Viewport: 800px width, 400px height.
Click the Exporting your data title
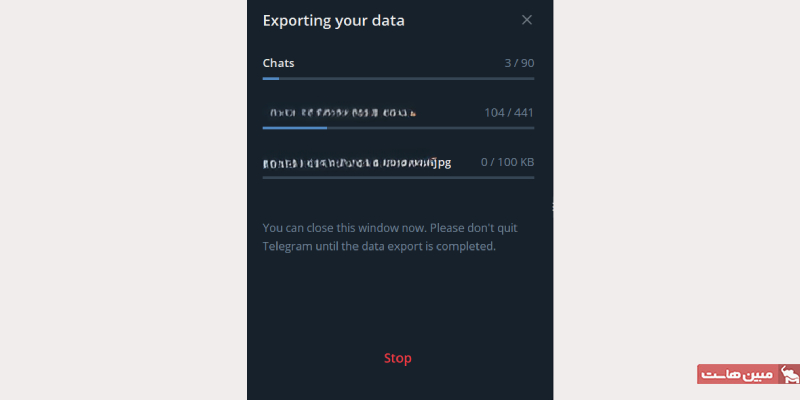coord(334,21)
